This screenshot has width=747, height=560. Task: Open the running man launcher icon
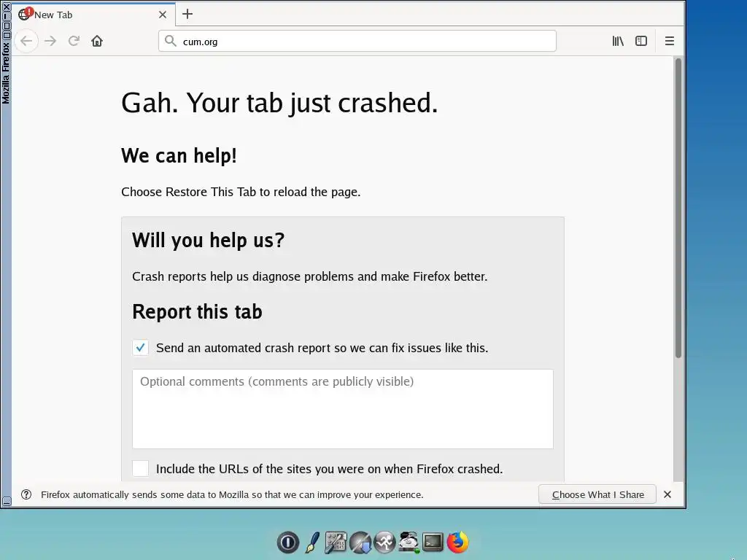[384, 542]
